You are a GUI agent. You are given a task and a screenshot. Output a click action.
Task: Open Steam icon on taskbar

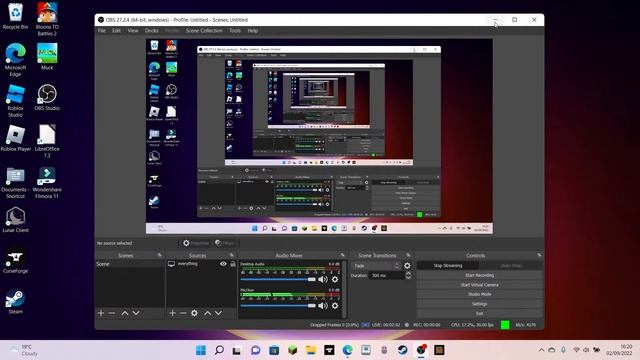[x=402, y=350]
